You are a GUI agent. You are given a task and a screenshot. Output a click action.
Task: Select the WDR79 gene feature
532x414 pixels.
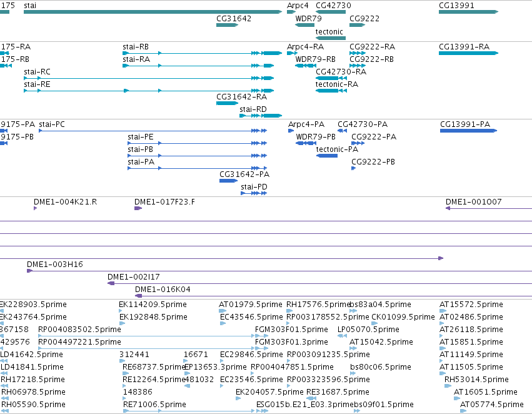(x=304, y=25)
